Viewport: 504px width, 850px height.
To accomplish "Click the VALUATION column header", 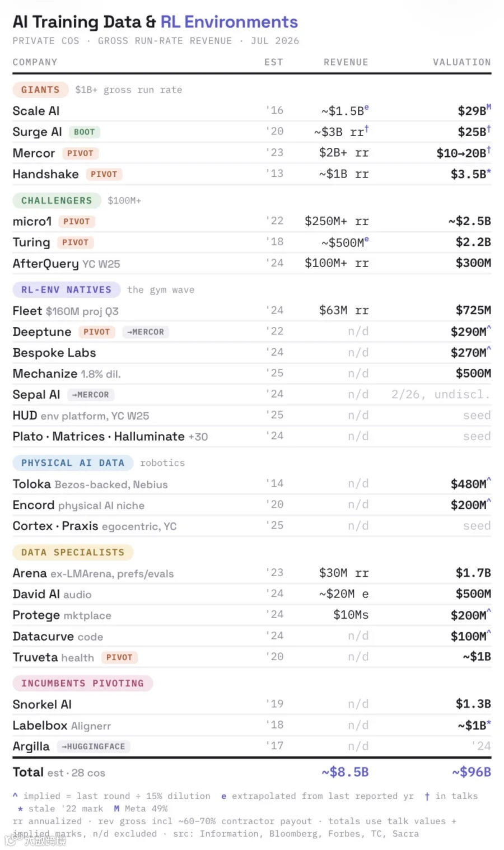I will click(x=462, y=62).
